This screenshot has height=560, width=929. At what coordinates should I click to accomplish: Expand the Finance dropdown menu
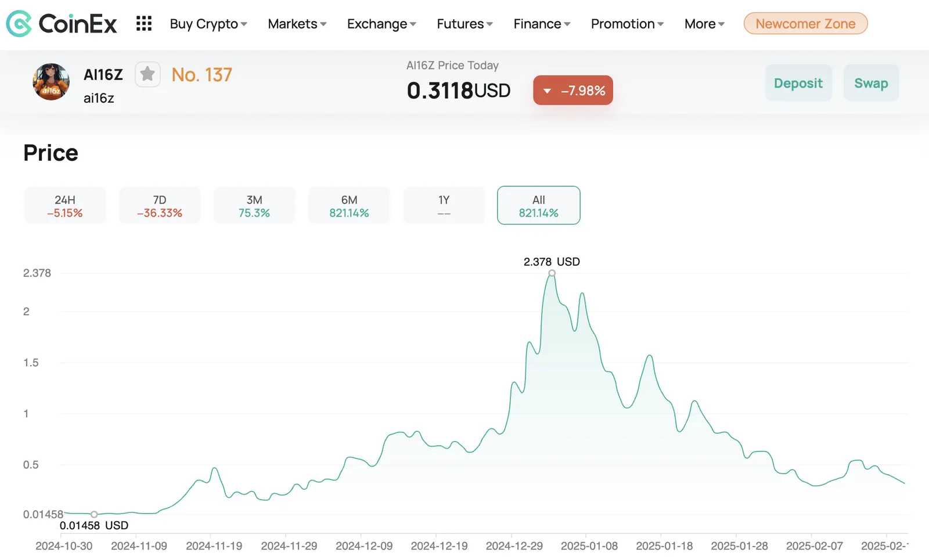(x=542, y=24)
